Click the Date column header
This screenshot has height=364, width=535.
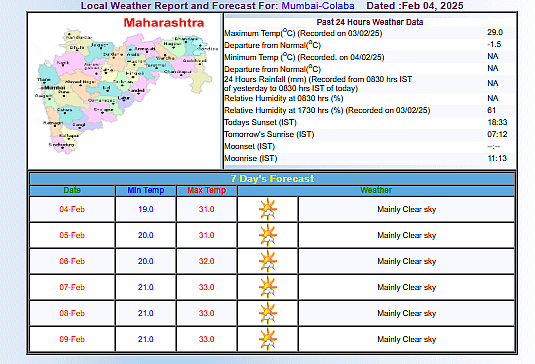[72, 190]
